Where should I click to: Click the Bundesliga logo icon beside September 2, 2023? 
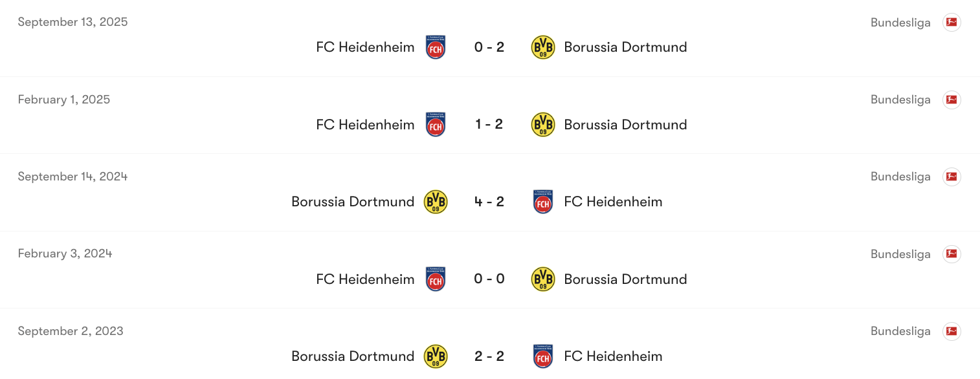click(952, 331)
